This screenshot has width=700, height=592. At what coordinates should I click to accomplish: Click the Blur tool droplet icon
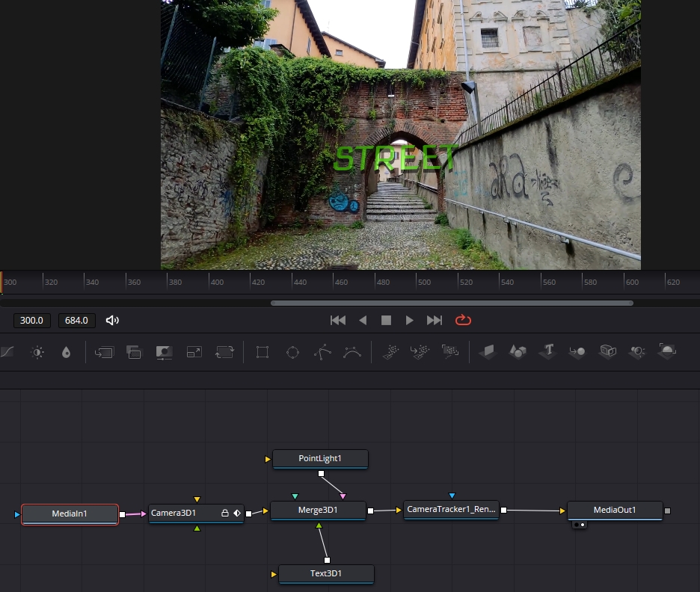pyautogui.click(x=66, y=352)
